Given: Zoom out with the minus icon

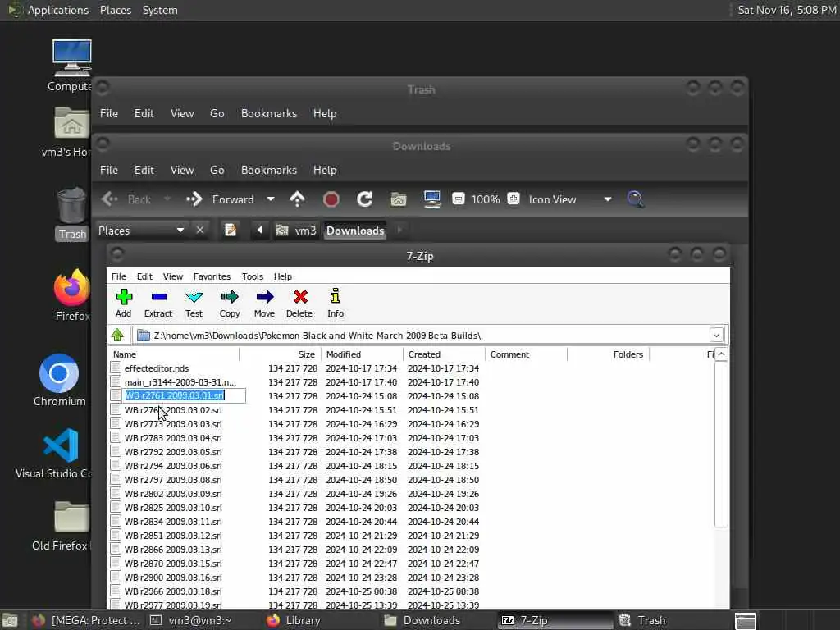Looking at the screenshot, I should click(458, 199).
